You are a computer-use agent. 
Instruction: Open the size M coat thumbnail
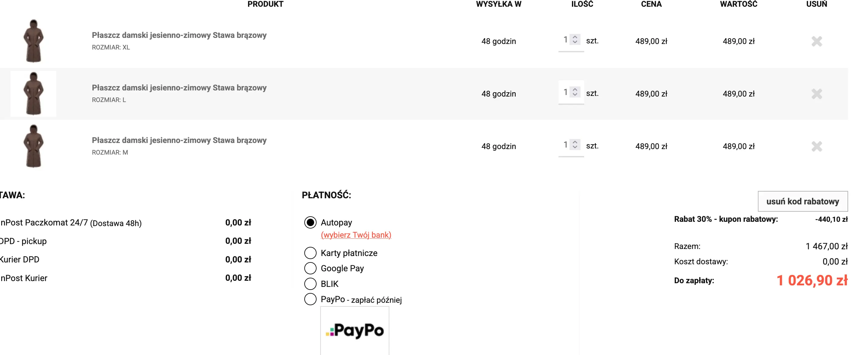(x=33, y=146)
